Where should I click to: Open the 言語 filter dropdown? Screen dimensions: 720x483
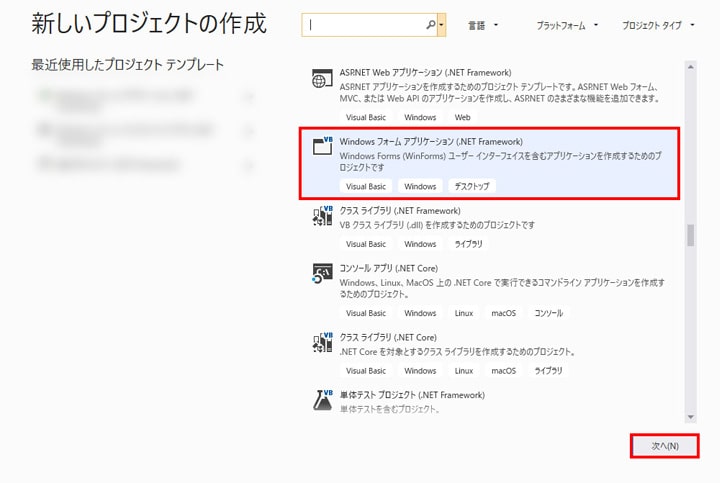tap(483, 26)
